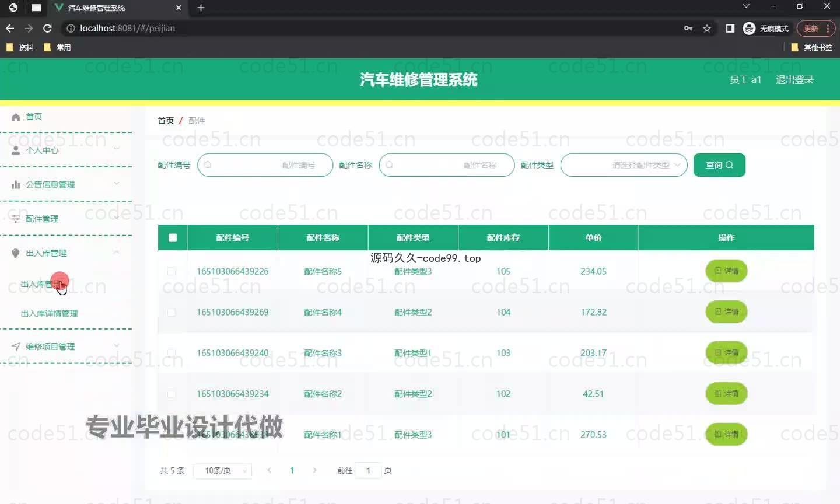Click the 配件名称 search input
The height and width of the screenshot is (504, 840).
(447, 165)
